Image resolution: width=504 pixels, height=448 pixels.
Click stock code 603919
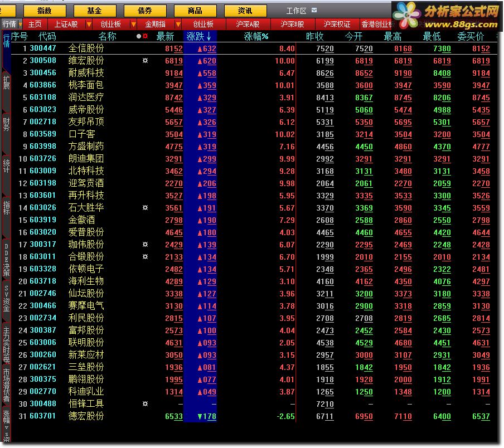pos(43,220)
